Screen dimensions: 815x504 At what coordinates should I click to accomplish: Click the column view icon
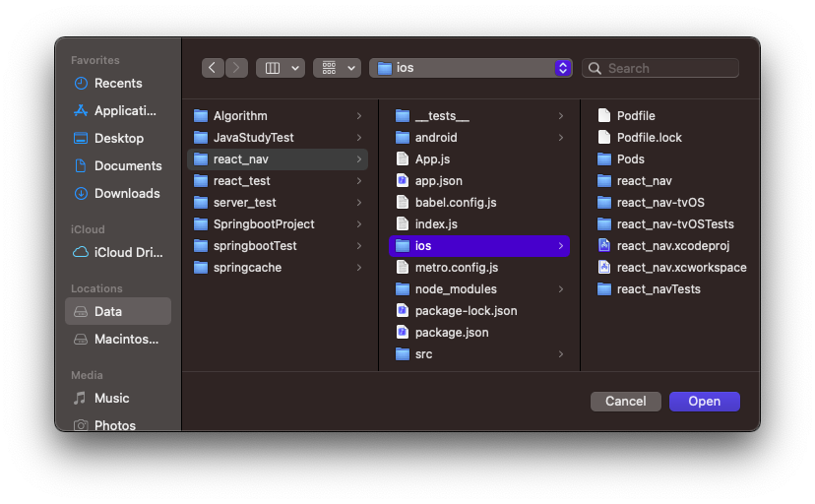[273, 68]
